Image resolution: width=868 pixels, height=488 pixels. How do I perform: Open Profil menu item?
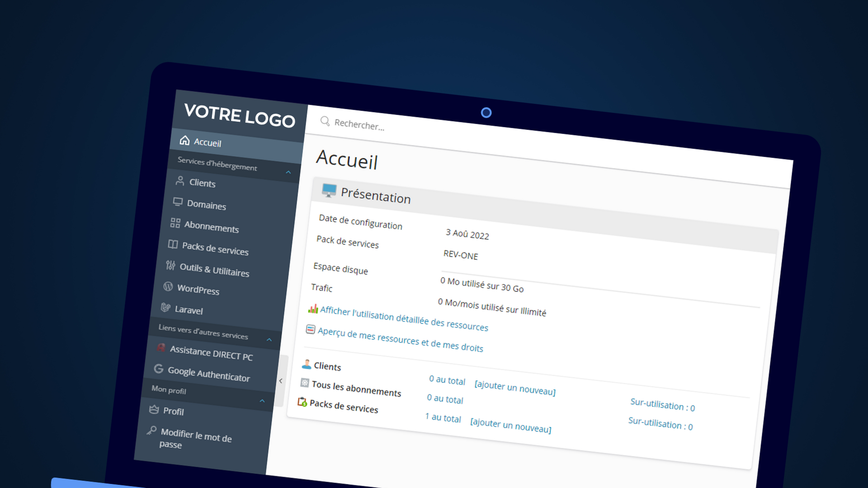(x=173, y=411)
